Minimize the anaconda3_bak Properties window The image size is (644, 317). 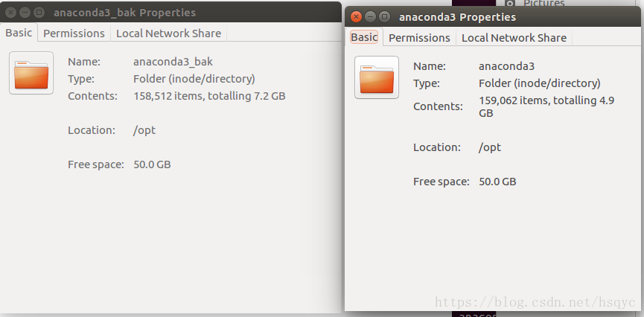pos(25,13)
